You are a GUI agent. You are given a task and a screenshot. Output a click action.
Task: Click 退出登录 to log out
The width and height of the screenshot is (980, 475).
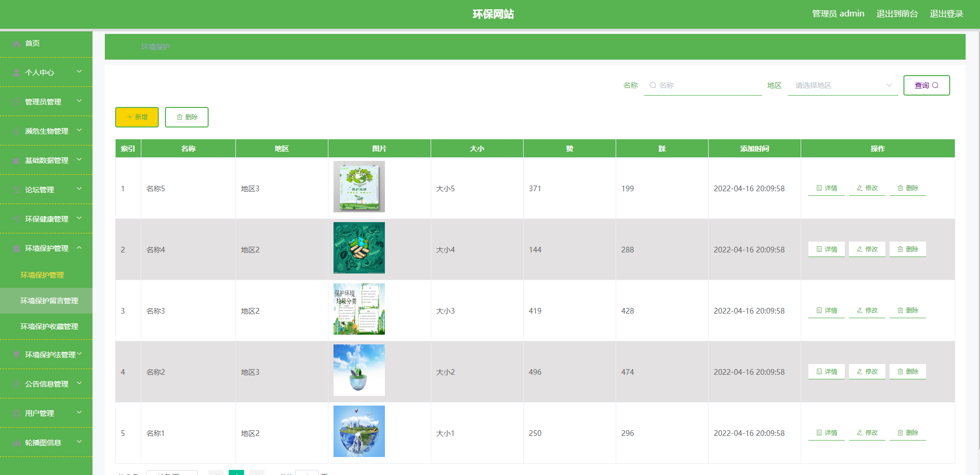point(946,14)
